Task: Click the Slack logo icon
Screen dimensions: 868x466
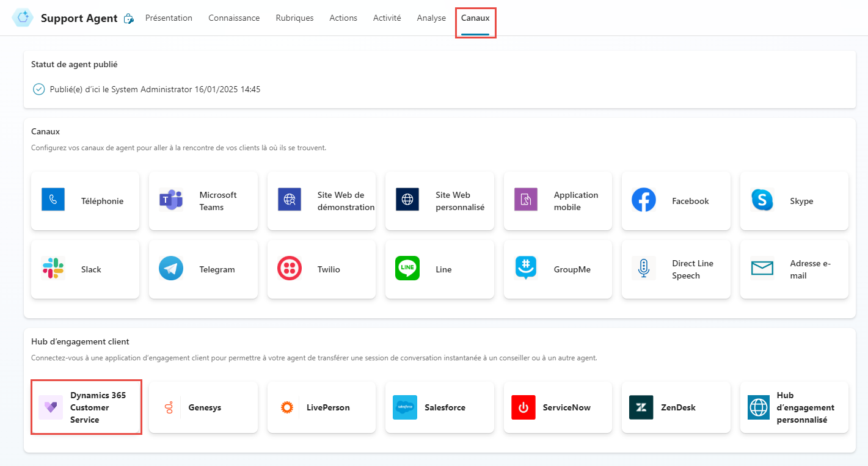Action: pos(53,268)
